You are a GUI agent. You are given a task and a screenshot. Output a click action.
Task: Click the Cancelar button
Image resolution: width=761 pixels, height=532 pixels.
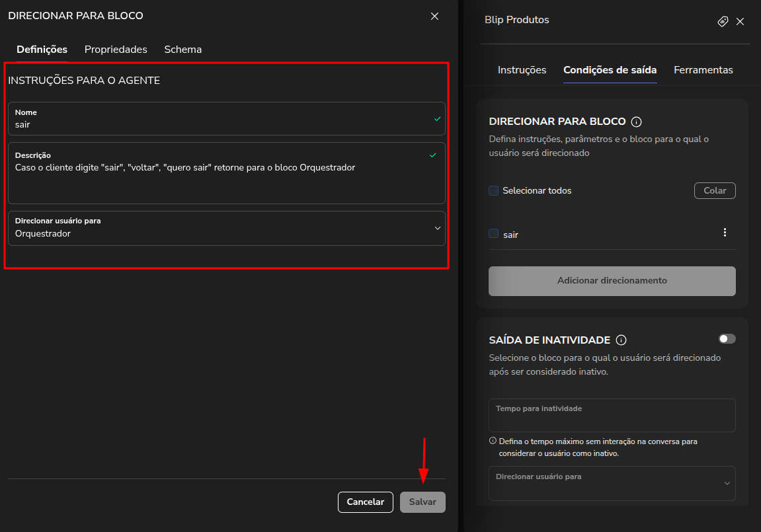tap(365, 502)
